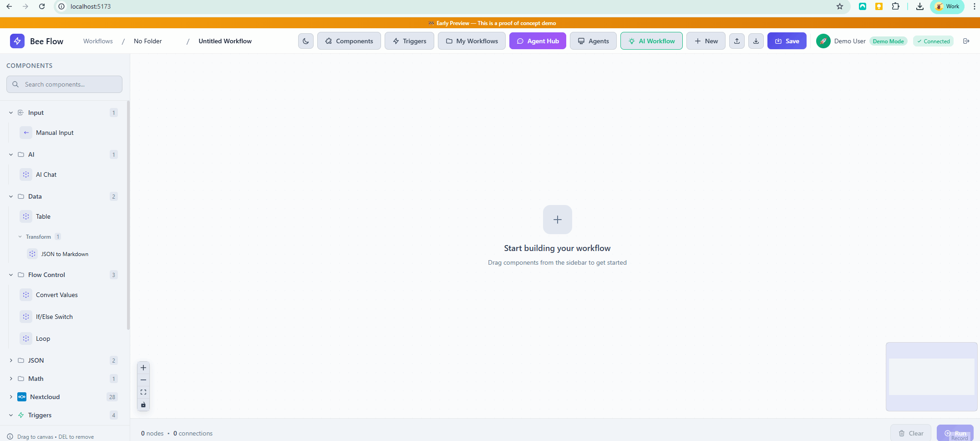Click the sign out icon
Screen dimensions: 980x441
point(967,41)
